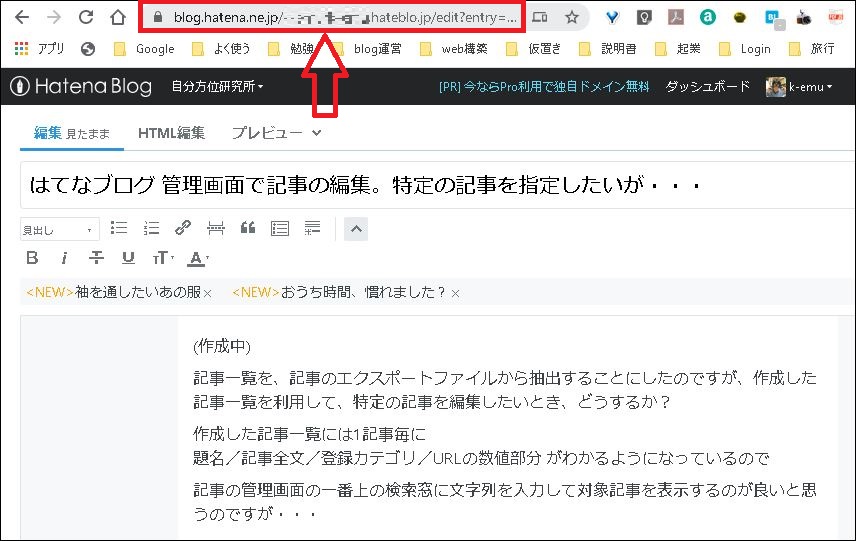Open the アプリ apps shortcut

pyautogui.click(x=39, y=49)
